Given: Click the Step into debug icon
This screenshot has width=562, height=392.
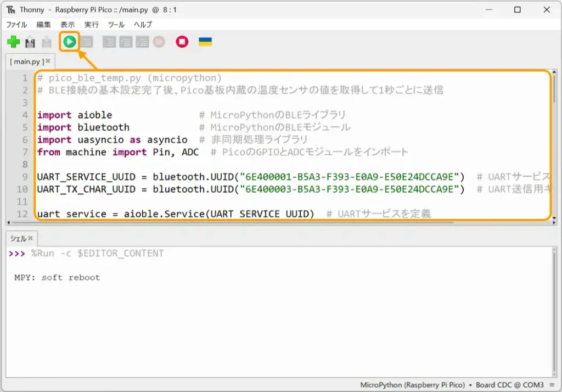Looking at the screenshot, I should pos(126,42).
